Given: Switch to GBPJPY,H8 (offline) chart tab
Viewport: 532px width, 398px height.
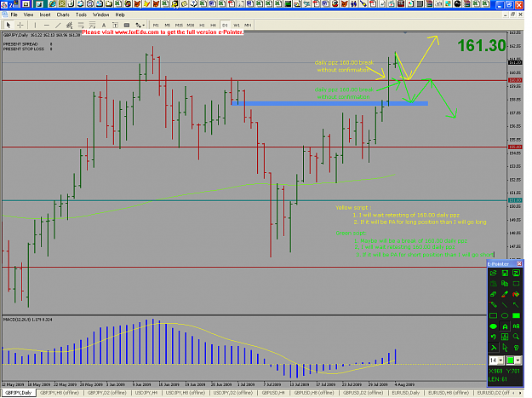Looking at the screenshot, I should [x=60, y=393].
